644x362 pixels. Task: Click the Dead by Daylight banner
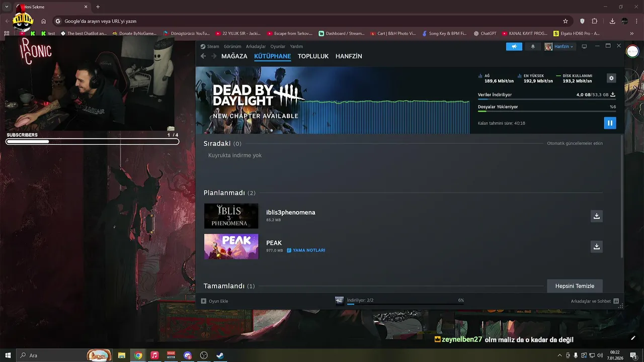click(332, 100)
